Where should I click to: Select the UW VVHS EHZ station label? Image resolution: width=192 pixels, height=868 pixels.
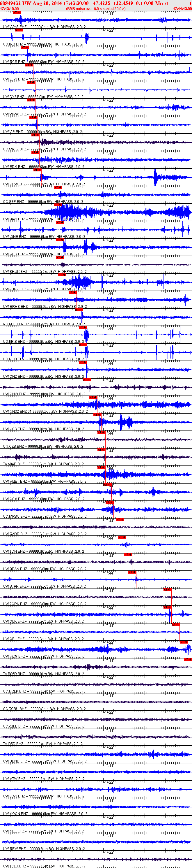tap(15, 27)
